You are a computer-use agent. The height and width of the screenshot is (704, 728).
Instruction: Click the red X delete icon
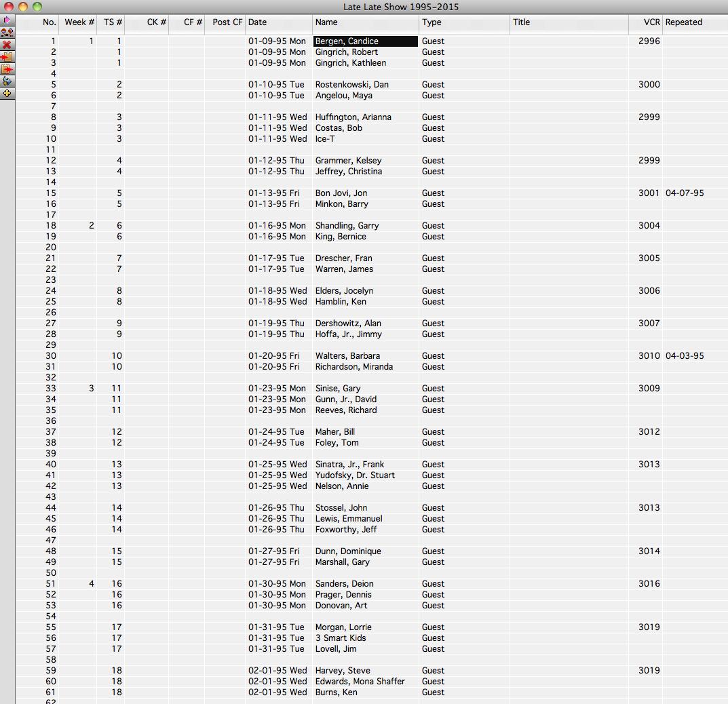pyautogui.click(x=7, y=45)
